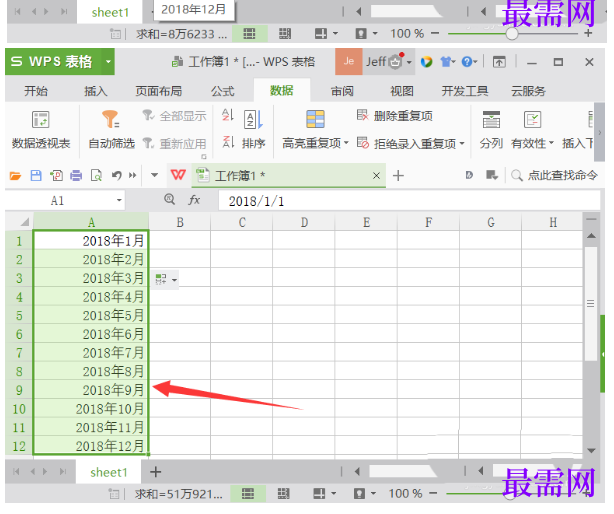614x514 pixels.
Task: Open the quick toolbar customize dropdown arrow
Action: tap(155, 175)
